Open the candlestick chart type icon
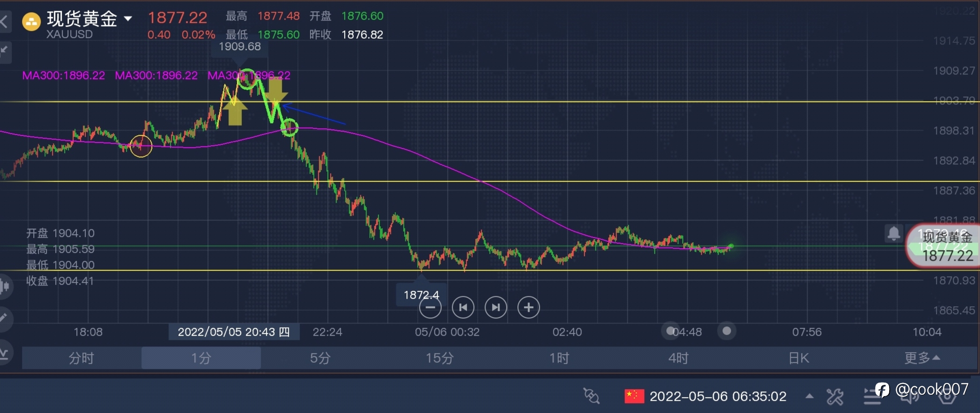Viewport: 980px width, 413px height. pos(5,285)
